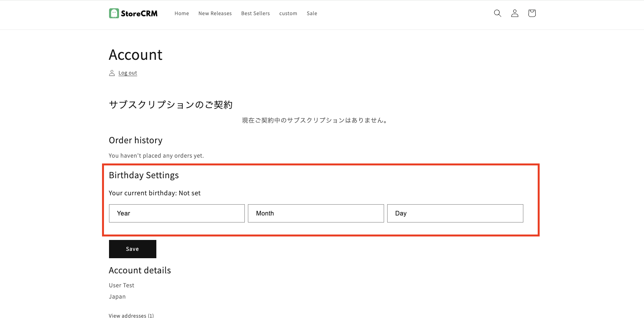Focus the Month birthday field
This screenshot has width=644, height=318.
[x=316, y=213]
